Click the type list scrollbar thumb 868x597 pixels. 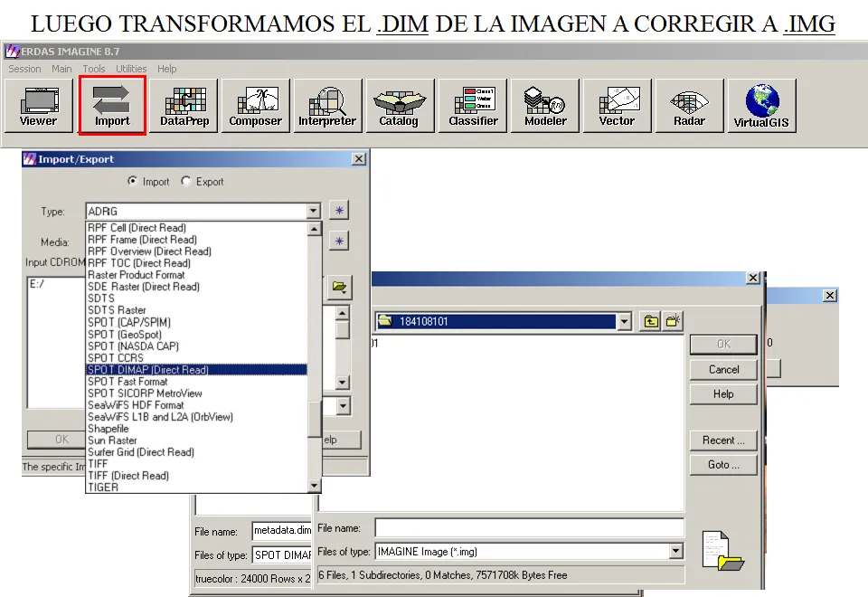pyautogui.click(x=315, y=419)
